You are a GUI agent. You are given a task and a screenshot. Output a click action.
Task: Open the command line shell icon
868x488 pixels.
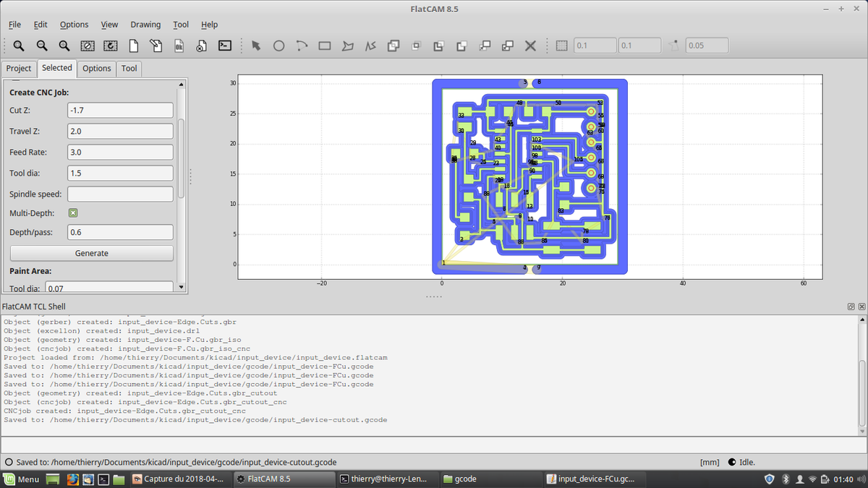[225, 46]
